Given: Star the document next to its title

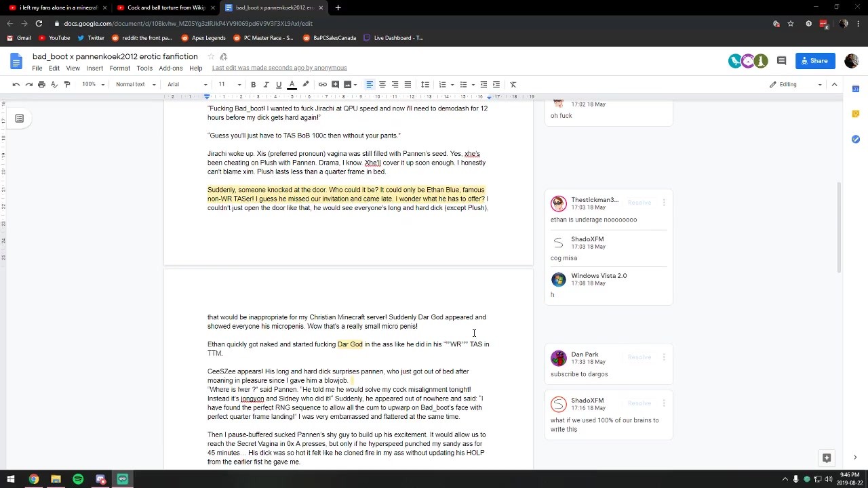Looking at the screenshot, I should click(211, 56).
